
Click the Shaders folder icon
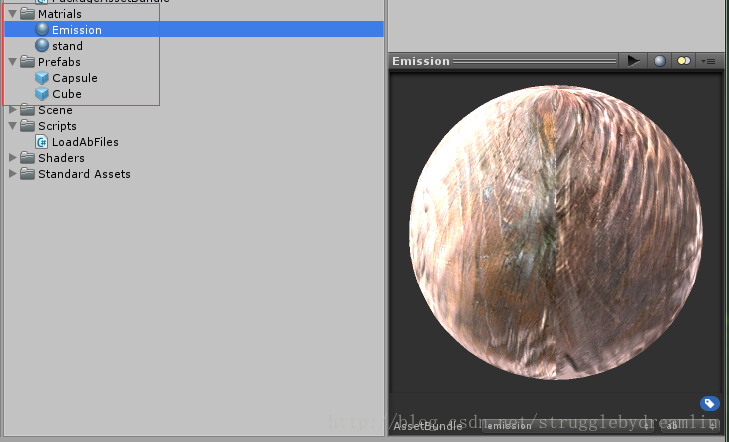27,158
